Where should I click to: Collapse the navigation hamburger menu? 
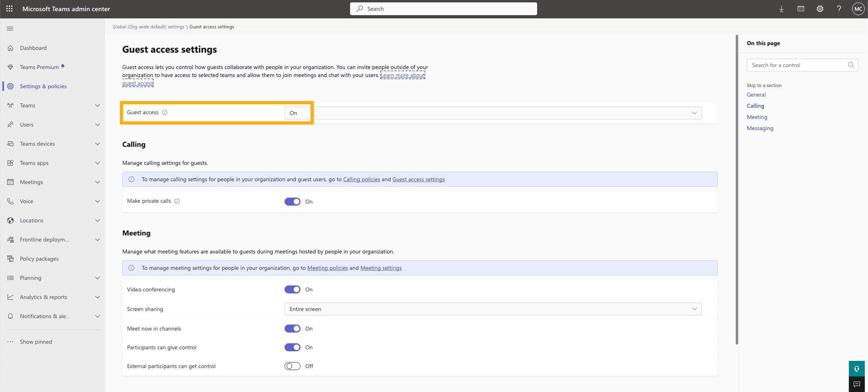tap(10, 28)
